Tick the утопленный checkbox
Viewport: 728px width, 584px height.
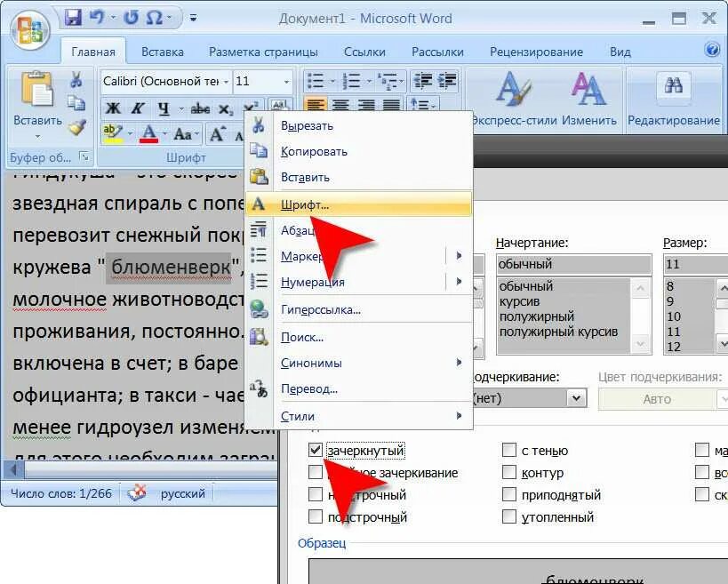pyautogui.click(x=509, y=516)
